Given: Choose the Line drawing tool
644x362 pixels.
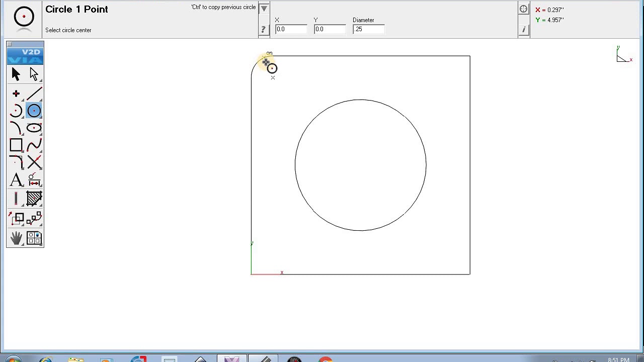Looking at the screenshot, I should 34,94.
